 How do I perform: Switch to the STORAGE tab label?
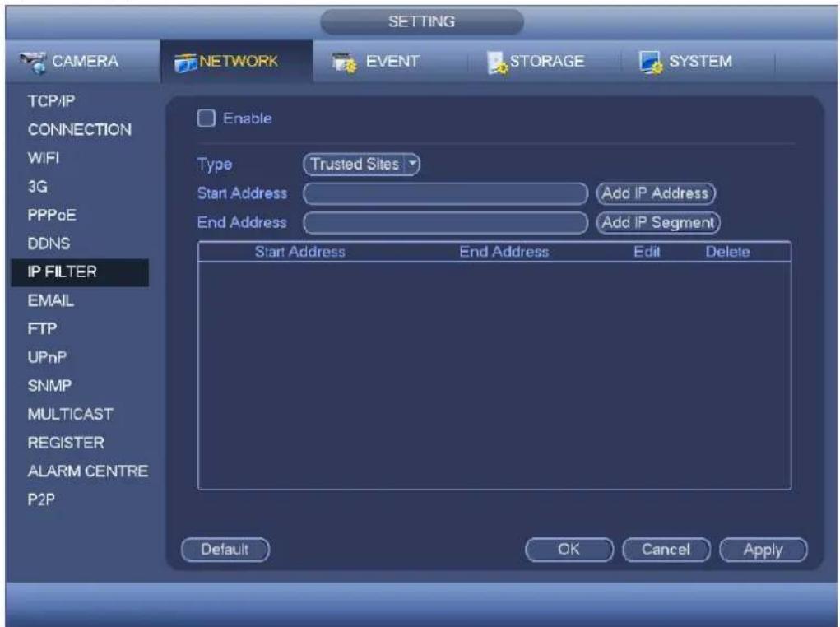547,61
